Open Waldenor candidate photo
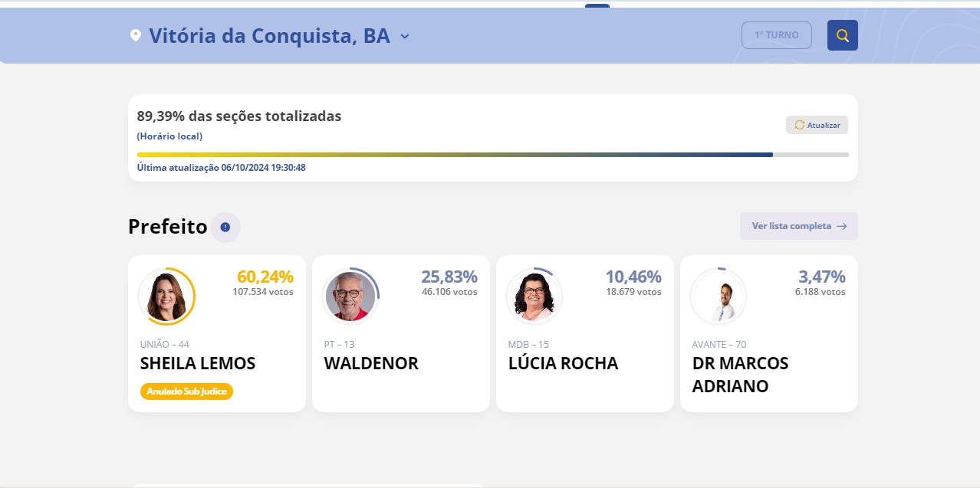 (x=350, y=296)
